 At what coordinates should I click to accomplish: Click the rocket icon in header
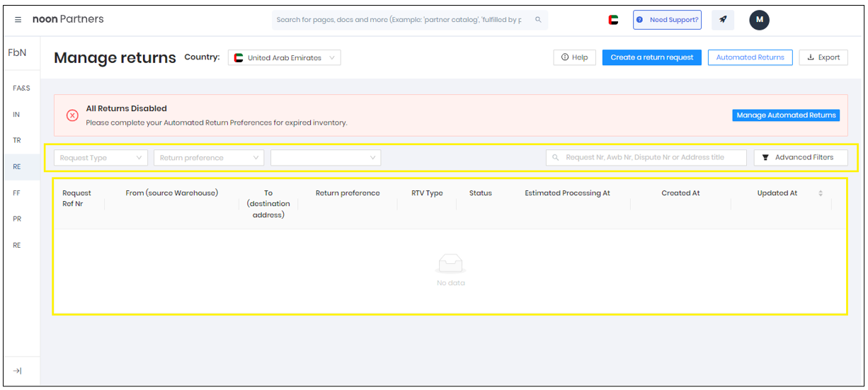pos(723,20)
